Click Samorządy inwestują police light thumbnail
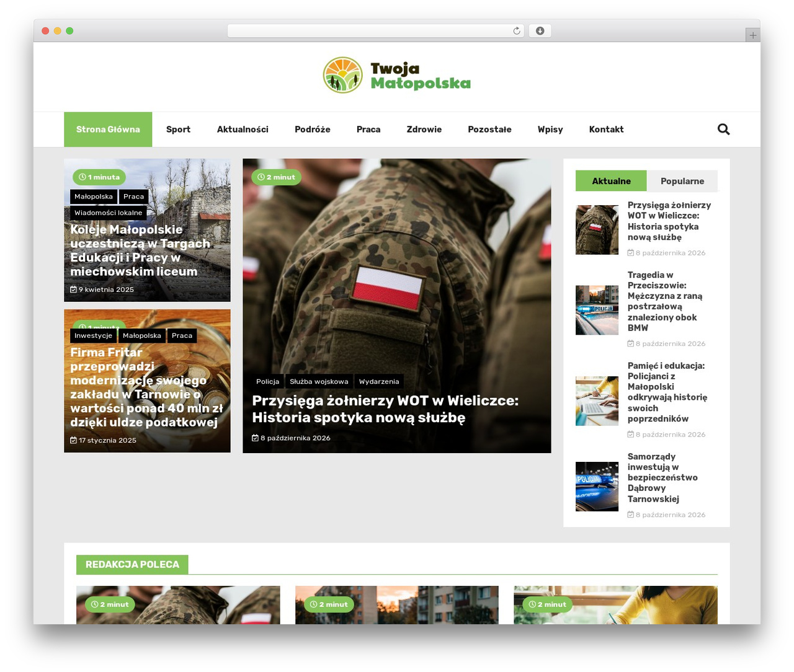The height and width of the screenshot is (672, 794). [x=597, y=487]
